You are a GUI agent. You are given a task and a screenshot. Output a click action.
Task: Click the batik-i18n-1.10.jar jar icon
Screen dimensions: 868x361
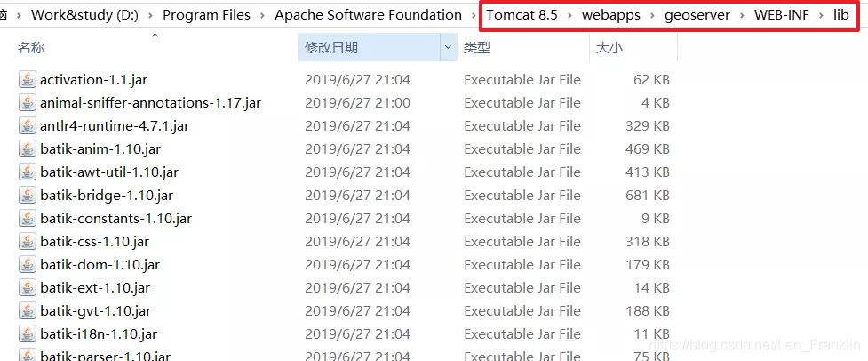point(28,334)
